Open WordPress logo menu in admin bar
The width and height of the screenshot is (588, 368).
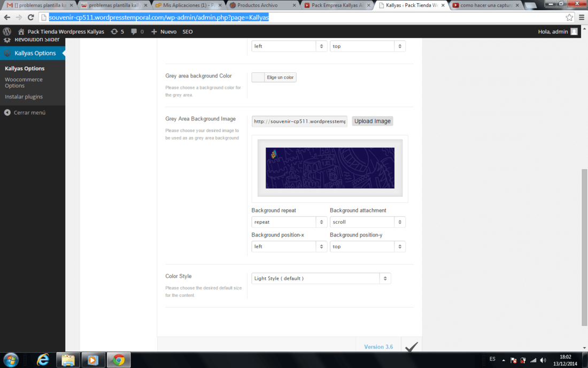coord(7,32)
